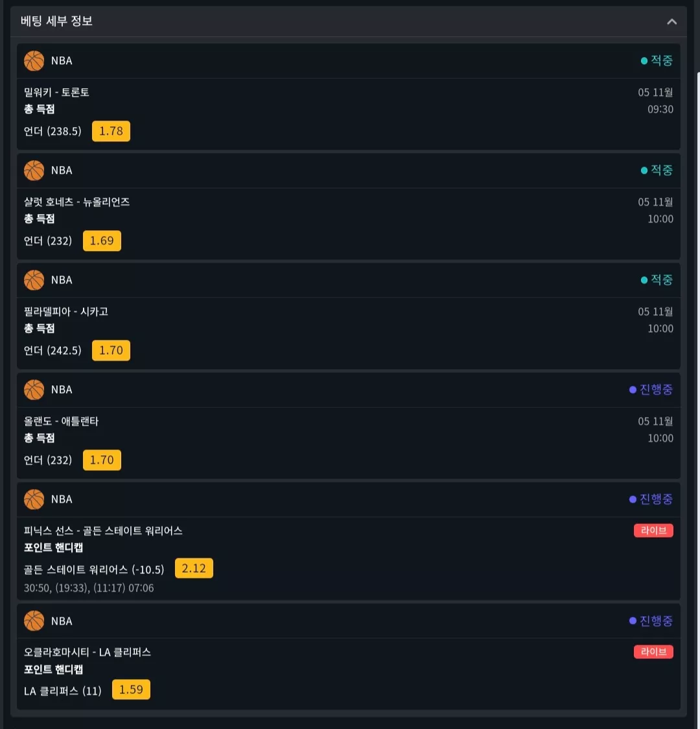700x729 pixels.
Task: Click basketball icon of 샬럿 호네츠 bet
Action: [x=34, y=171]
